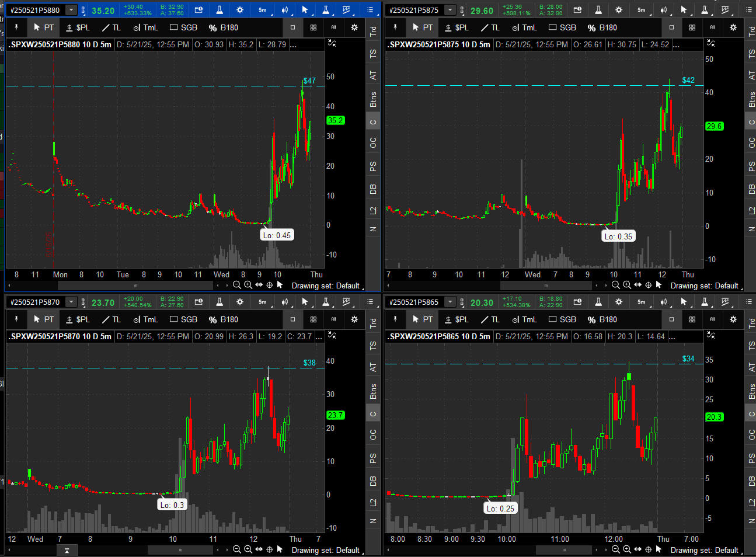Select the B180 tool in the 5875 drawing row

coord(602,27)
